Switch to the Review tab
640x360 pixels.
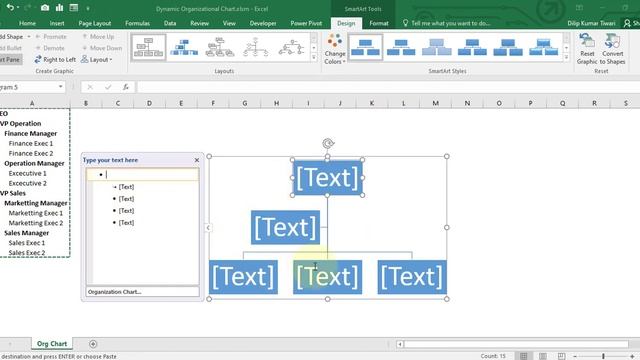(x=199, y=23)
